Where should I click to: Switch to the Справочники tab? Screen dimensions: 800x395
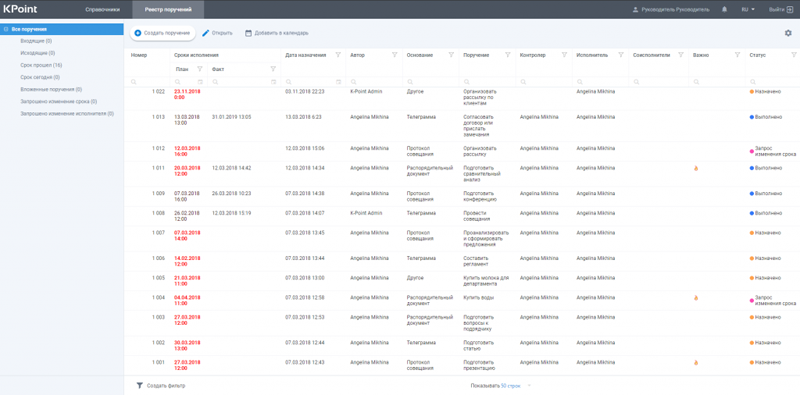[x=103, y=9]
